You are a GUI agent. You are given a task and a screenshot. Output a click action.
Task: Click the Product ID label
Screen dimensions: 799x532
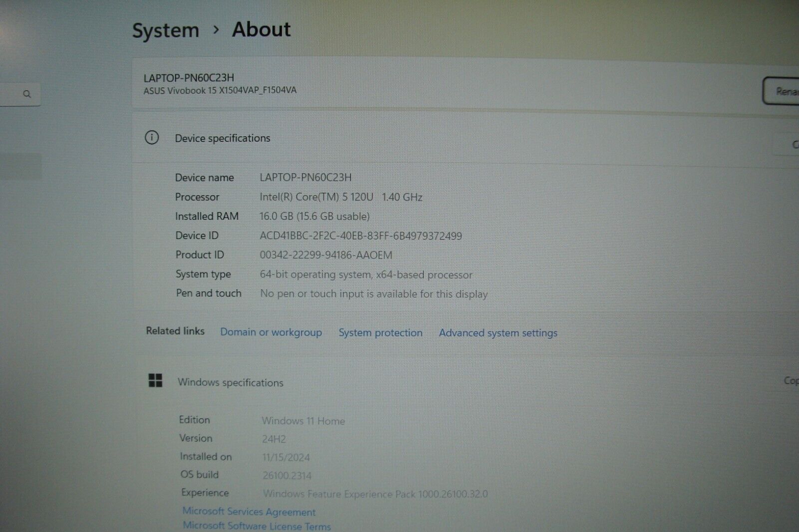[200, 255]
